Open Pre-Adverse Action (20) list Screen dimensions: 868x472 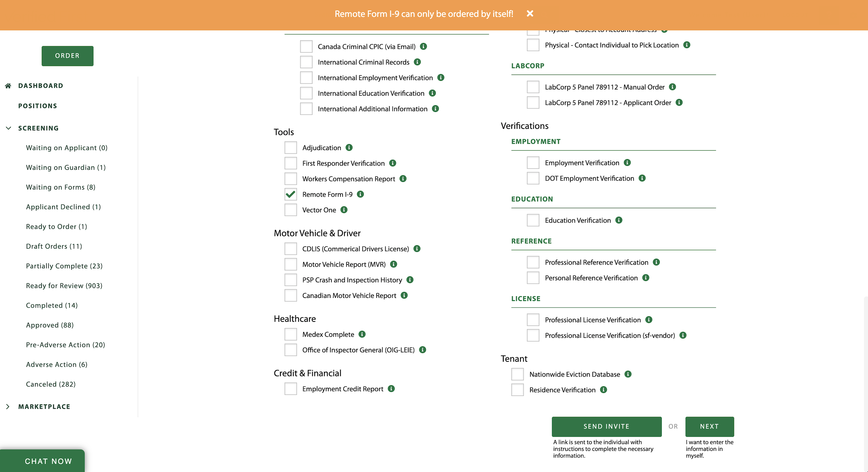66,345
